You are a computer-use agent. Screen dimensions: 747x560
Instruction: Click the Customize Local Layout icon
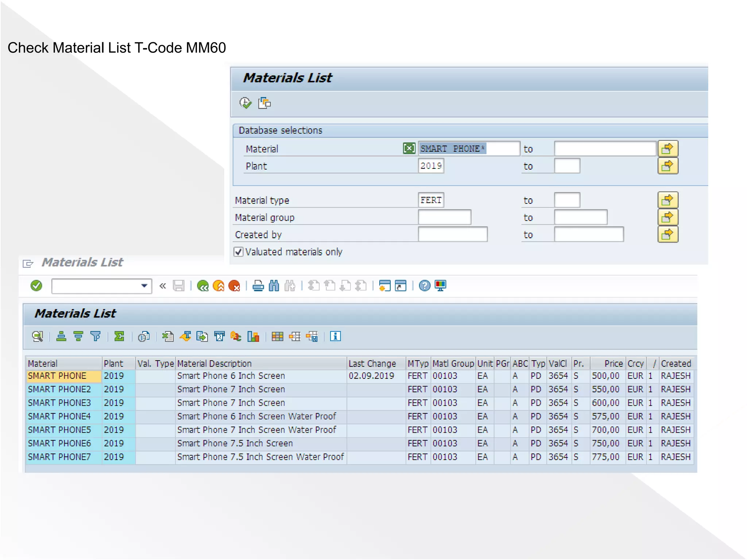click(441, 286)
